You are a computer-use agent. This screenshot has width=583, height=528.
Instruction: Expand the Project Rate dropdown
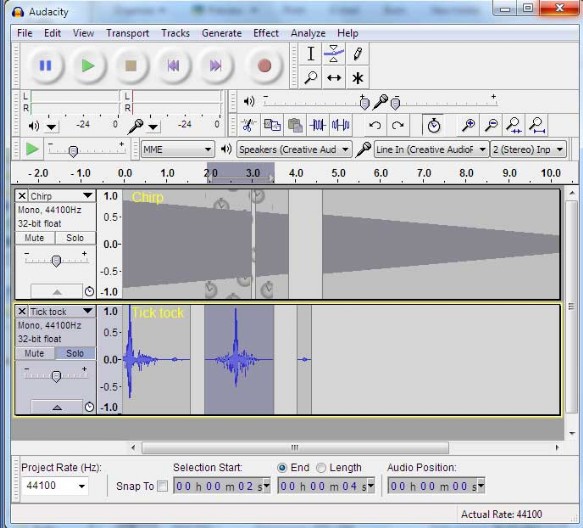point(82,486)
